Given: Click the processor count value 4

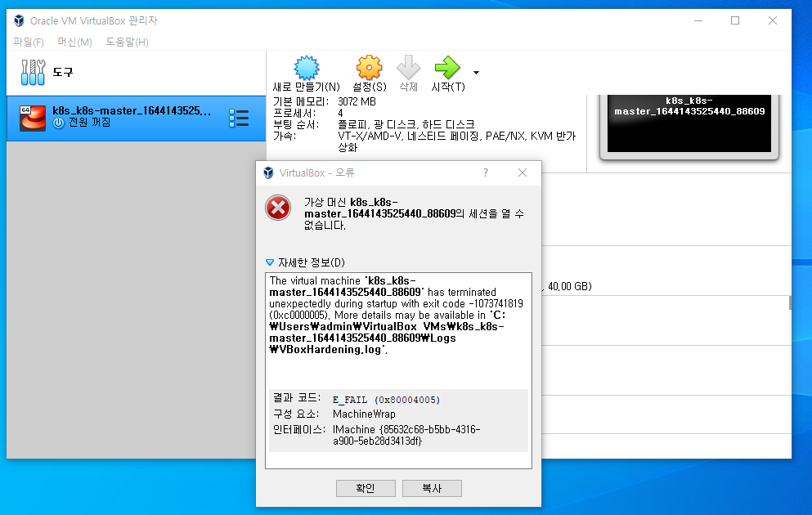Looking at the screenshot, I should pos(340,113).
